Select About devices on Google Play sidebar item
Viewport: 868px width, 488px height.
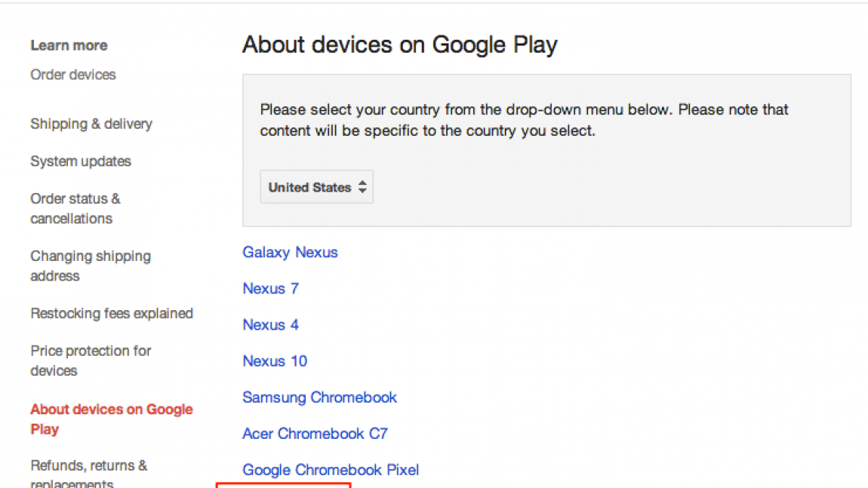pyautogui.click(x=111, y=419)
